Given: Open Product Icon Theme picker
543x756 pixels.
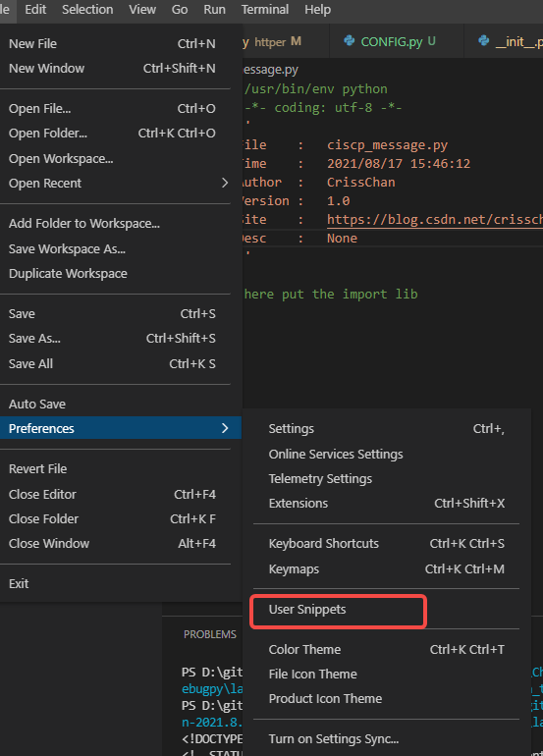Looking at the screenshot, I should coord(386,699).
